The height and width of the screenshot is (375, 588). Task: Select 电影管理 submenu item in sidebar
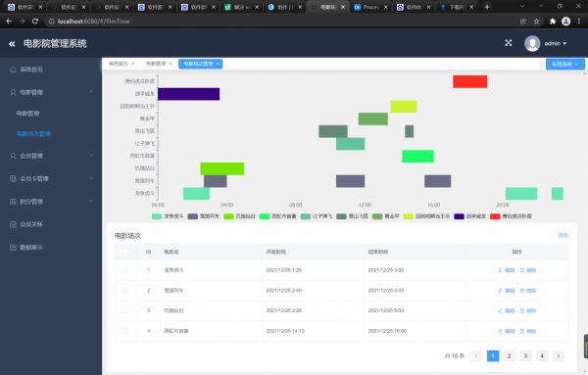[27, 114]
